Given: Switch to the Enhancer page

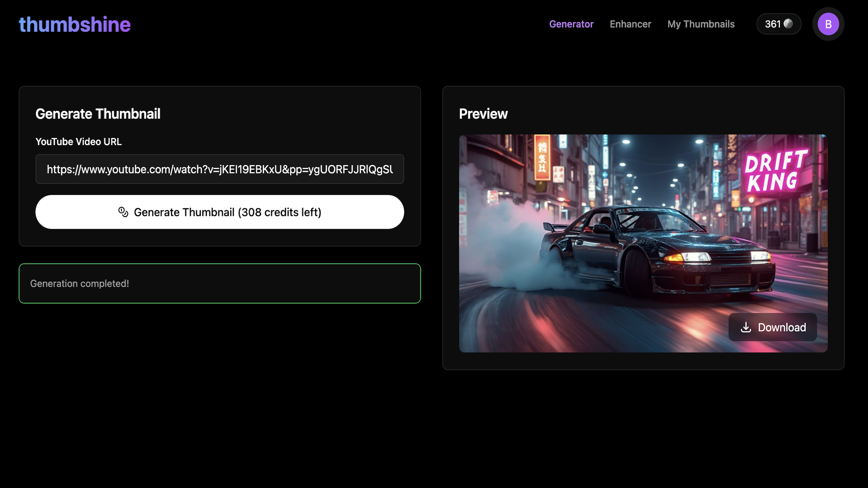Looking at the screenshot, I should point(630,24).
